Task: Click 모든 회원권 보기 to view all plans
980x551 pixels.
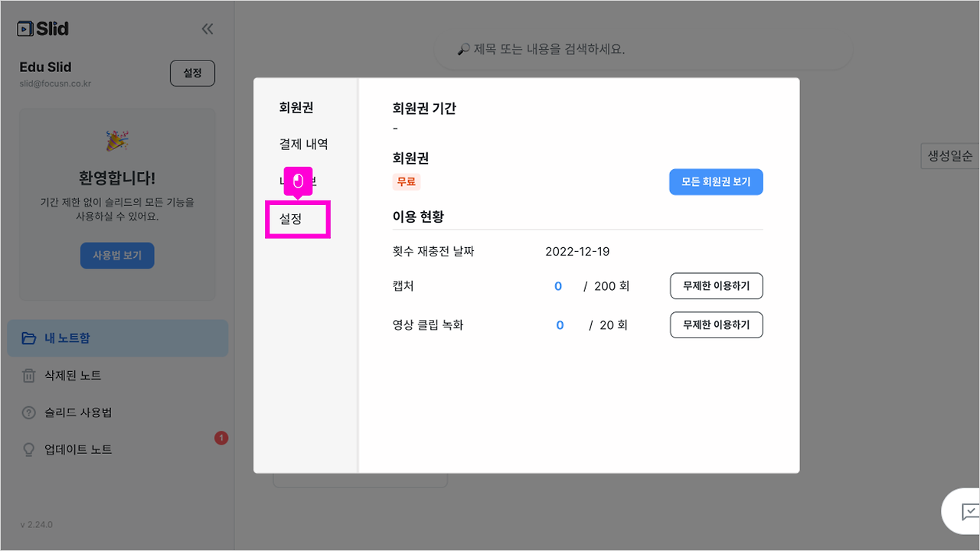Action: (716, 181)
